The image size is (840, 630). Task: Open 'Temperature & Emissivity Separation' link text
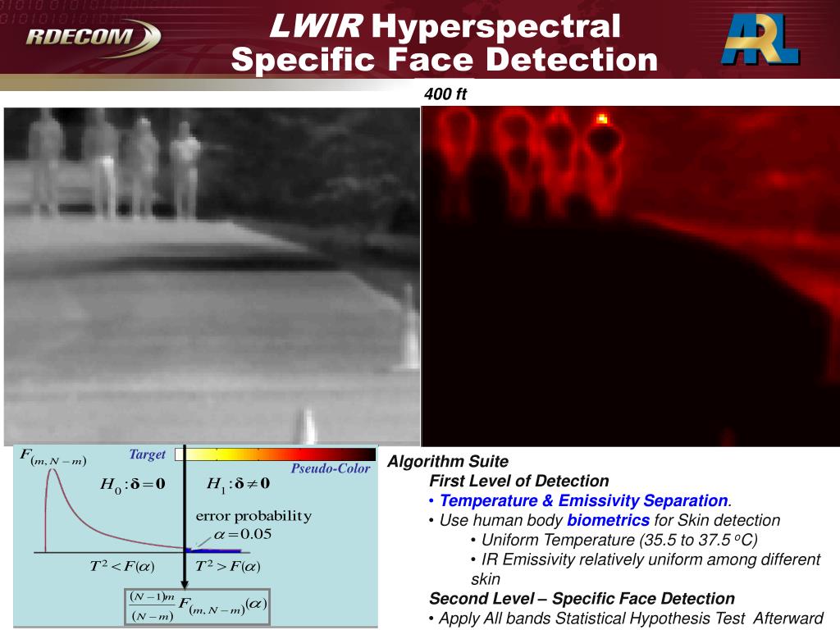(x=583, y=500)
